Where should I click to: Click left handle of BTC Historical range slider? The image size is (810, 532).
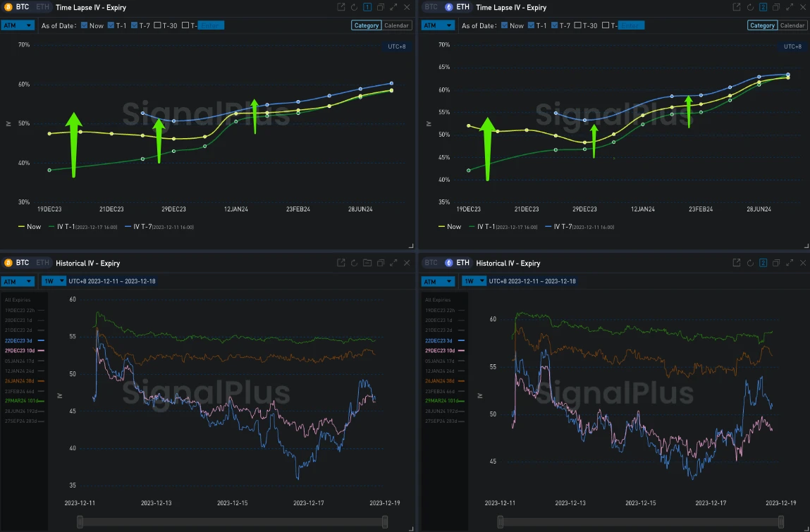coord(80,521)
